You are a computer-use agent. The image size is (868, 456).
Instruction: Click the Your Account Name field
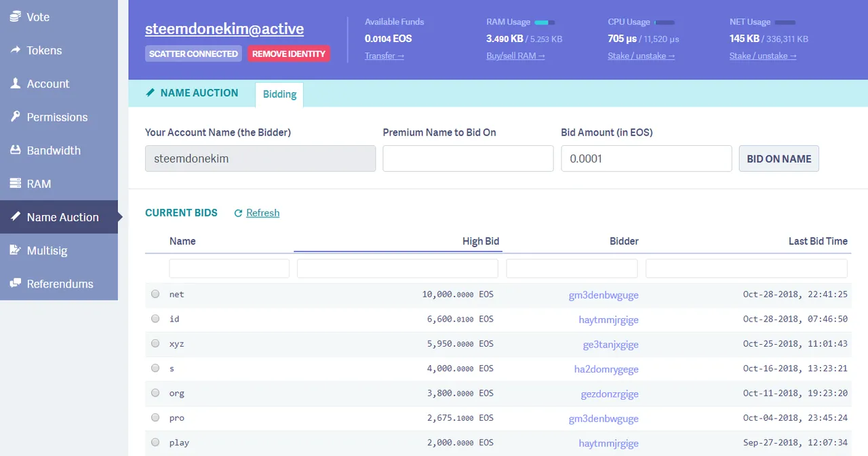point(260,159)
